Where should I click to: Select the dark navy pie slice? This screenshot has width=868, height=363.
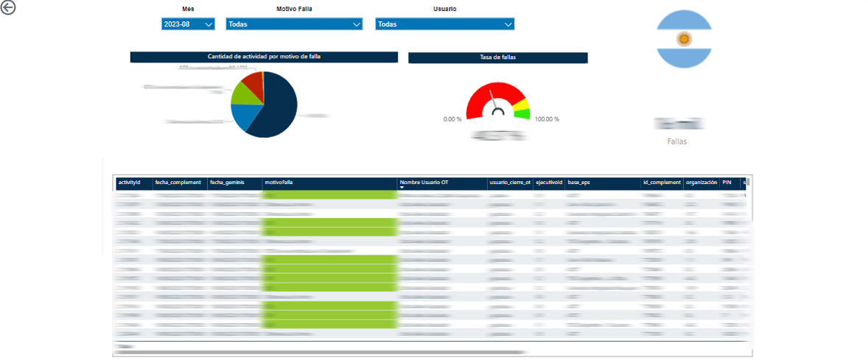[x=277, y=108]
